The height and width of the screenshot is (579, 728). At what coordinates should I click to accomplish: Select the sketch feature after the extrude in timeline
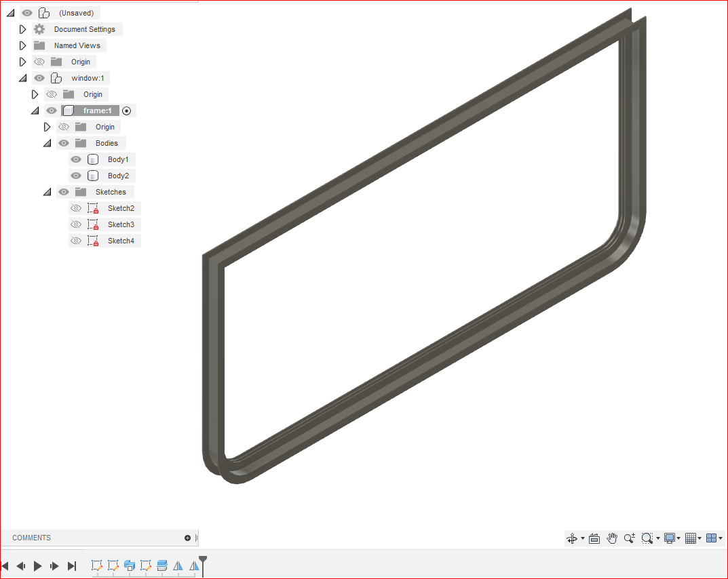pos(146,565)
